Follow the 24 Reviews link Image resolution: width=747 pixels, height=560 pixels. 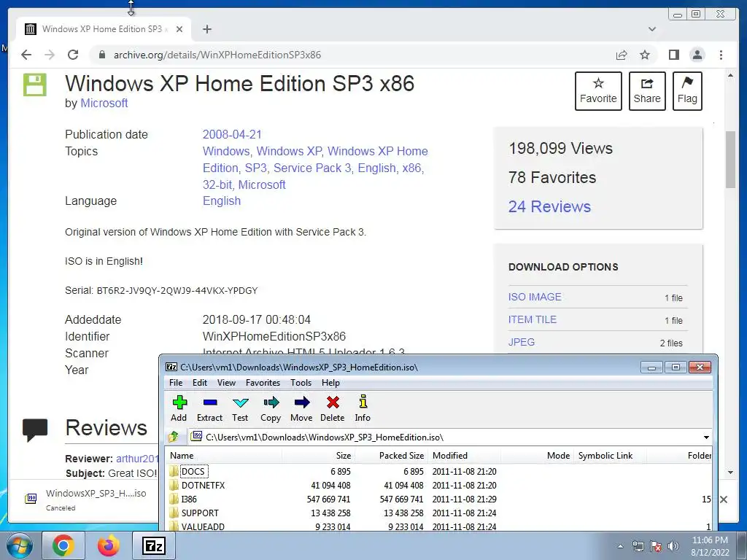pos(549,206)
